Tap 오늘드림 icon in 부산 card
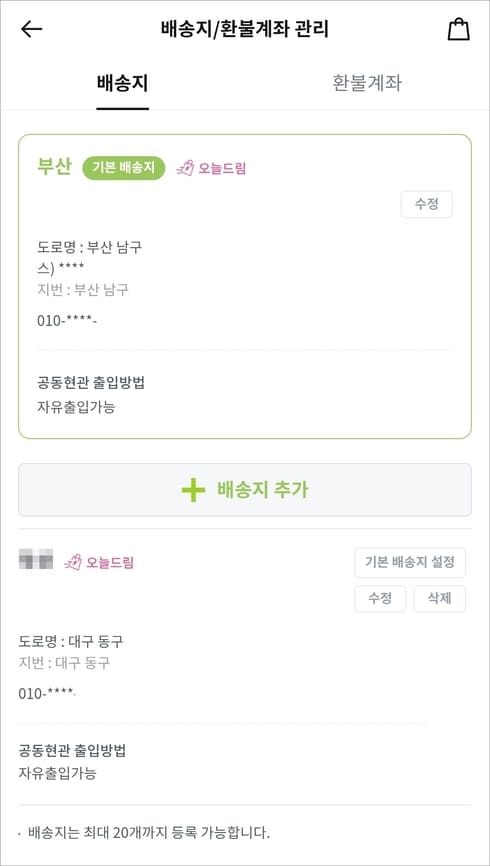 pos(185,168)
